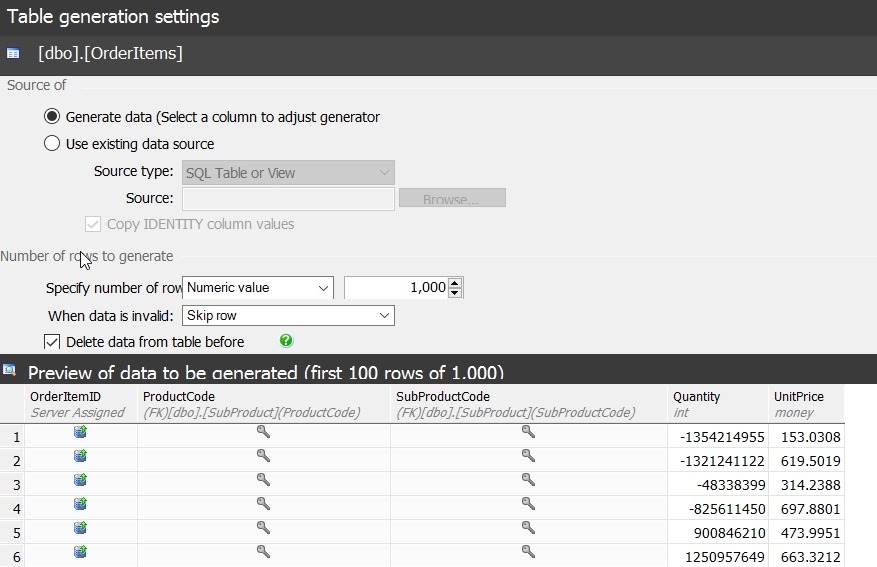This screenshot has height=567, width=877.
Task: Click the ProductCode key icon in row 2
Action: (x=263, y=455)
